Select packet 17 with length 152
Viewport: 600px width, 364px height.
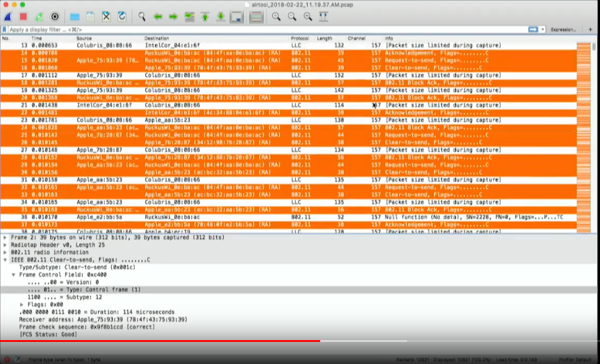pos(288,75)
